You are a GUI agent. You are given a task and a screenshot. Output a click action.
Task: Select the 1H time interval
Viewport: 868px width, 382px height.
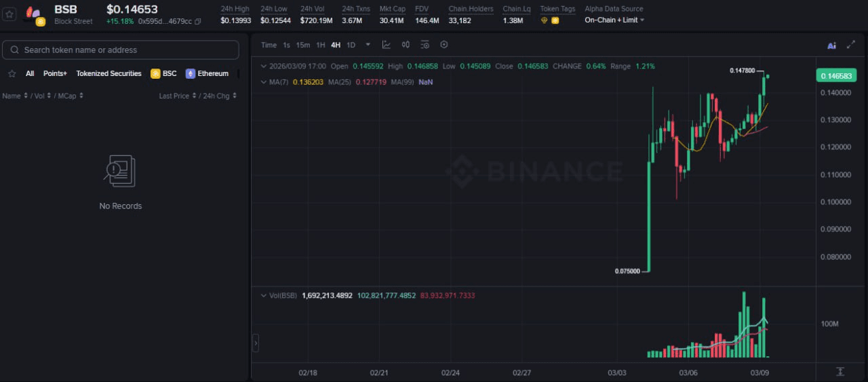321,45
